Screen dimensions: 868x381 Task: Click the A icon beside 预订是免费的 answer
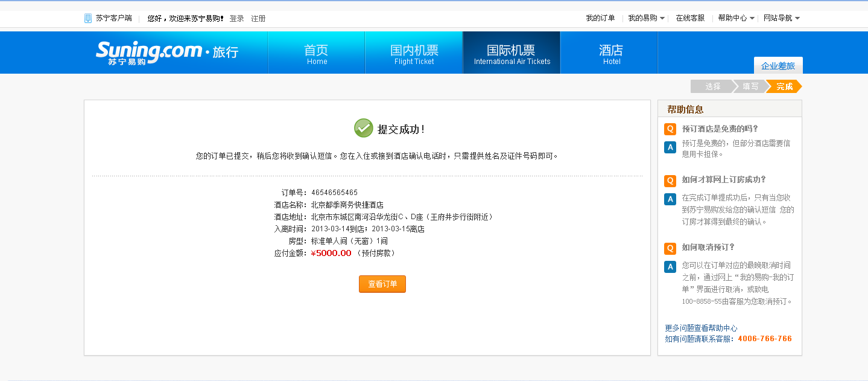(670, 147)
